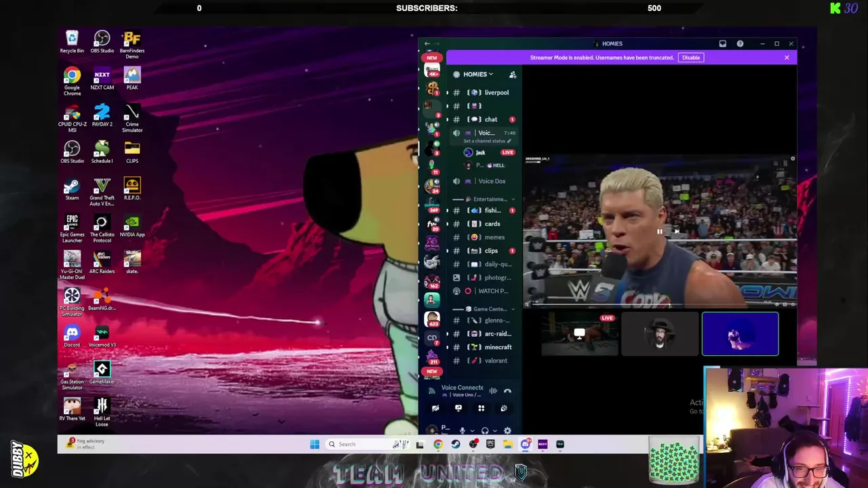The height and width of the screenshot is (488, 868).
Task: Open File Explorer from the taskbar
Action: tap(507, 445)
